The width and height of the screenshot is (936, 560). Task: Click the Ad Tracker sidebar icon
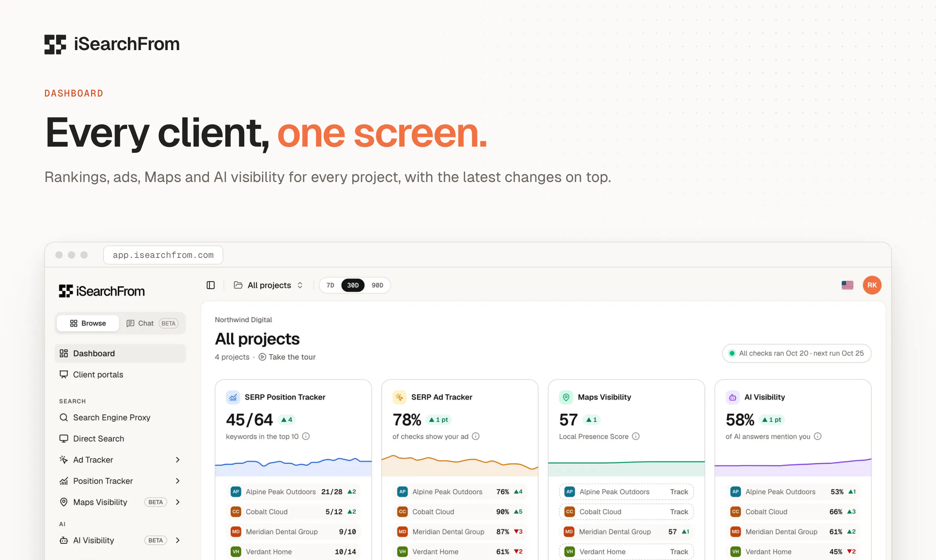click(64, 460)
